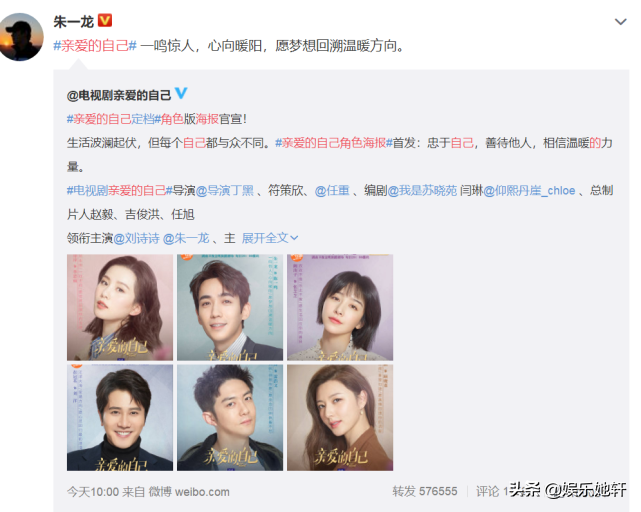The image size is (641, 512).
Task: Click the orange V verified badge
Action: click(x=105, y=20)
